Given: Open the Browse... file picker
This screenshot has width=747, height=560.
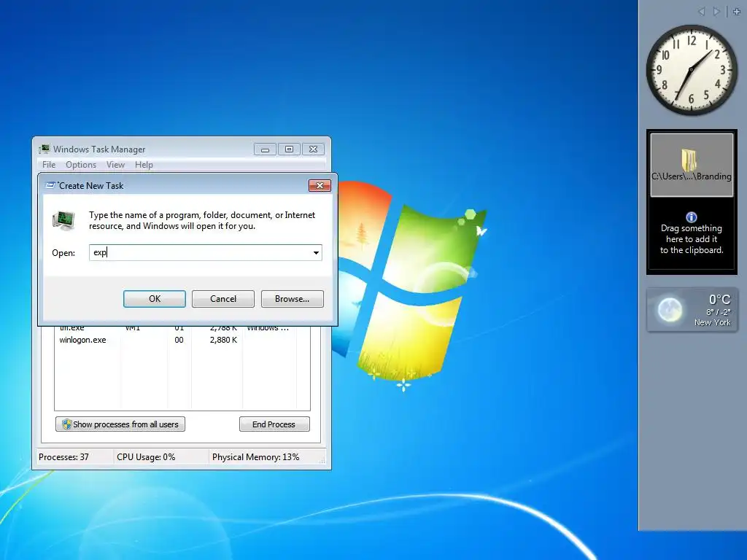Looking at the screenshot, I should point(292,299).
